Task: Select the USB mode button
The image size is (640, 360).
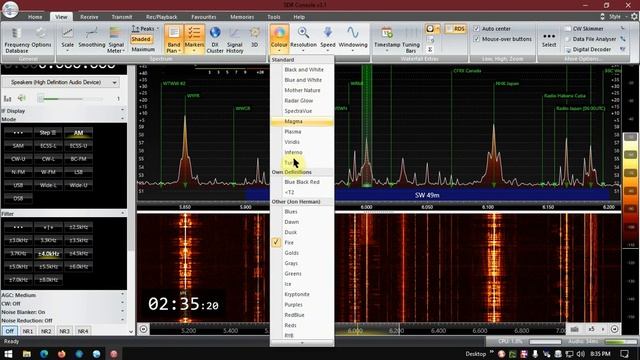Action: coord(18,185)
